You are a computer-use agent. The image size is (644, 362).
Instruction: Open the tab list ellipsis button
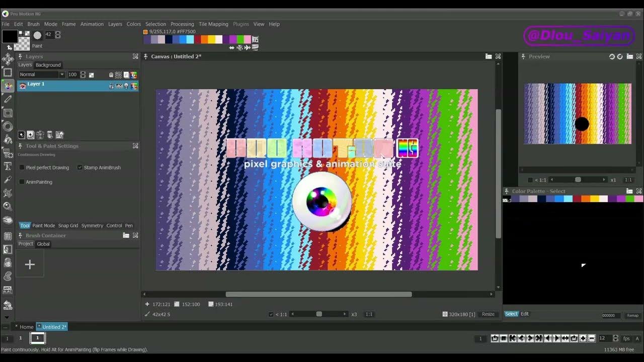6,327
